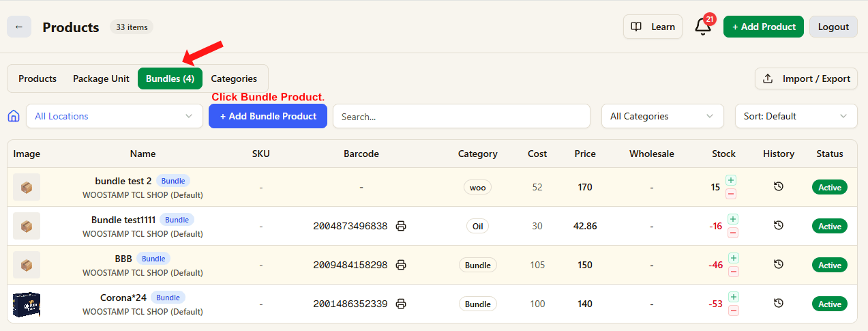The width and height of the screenshot is (868, 331).
Task: Click + Add Bundle Product button
Action: (x=268, y=116)
